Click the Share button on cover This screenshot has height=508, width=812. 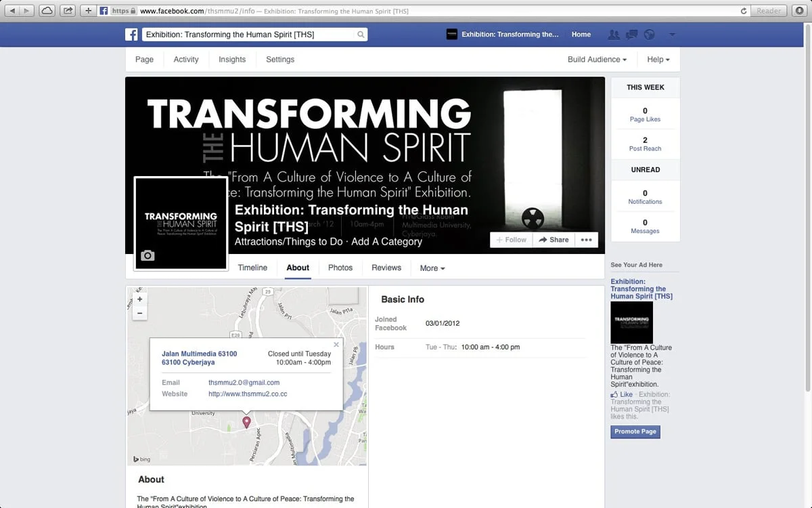[x=554, y=240]
